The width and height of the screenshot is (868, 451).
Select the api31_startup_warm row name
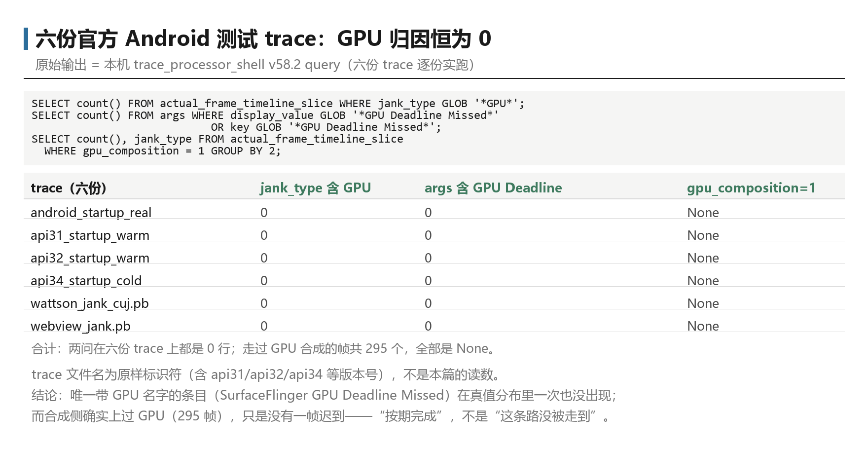90,235
